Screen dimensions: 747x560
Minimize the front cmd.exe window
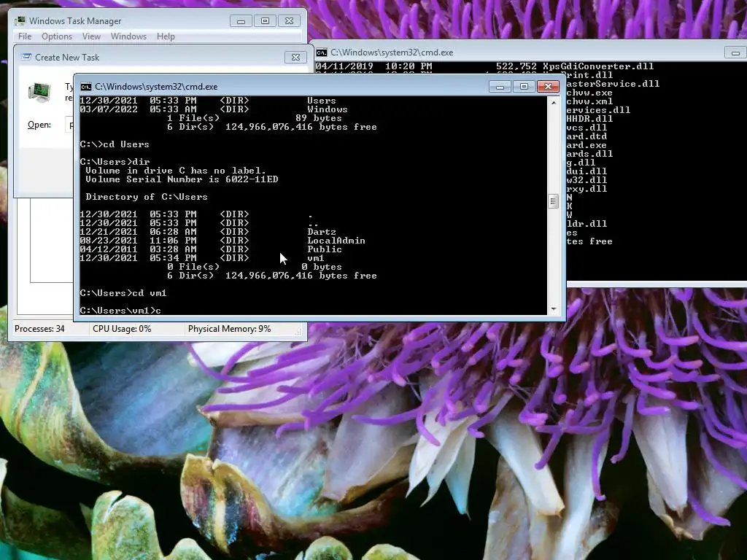500,86
